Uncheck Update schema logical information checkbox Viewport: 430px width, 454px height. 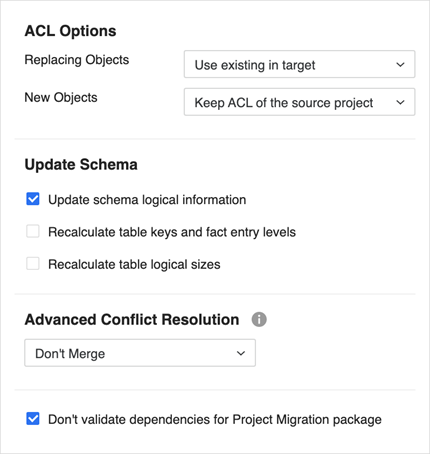tap(33, 199)
